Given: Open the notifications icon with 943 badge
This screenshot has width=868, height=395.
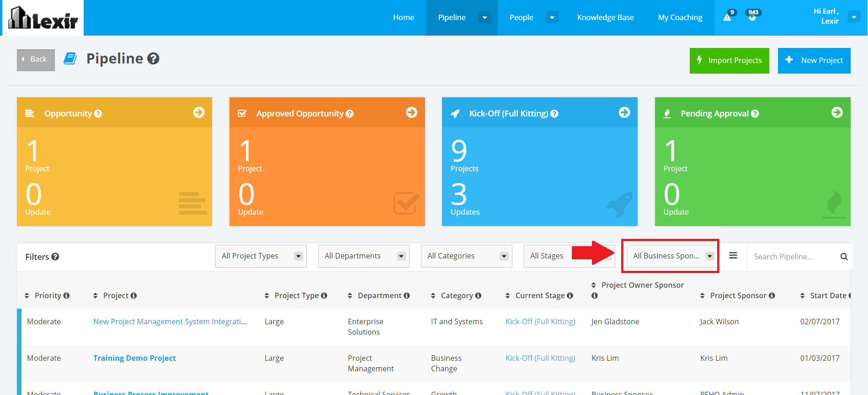Looking at the screenshot, I should click(752, 18).
